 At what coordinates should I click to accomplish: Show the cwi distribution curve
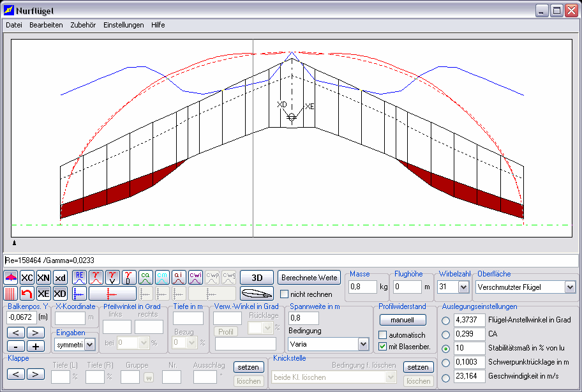click(195, 278)
